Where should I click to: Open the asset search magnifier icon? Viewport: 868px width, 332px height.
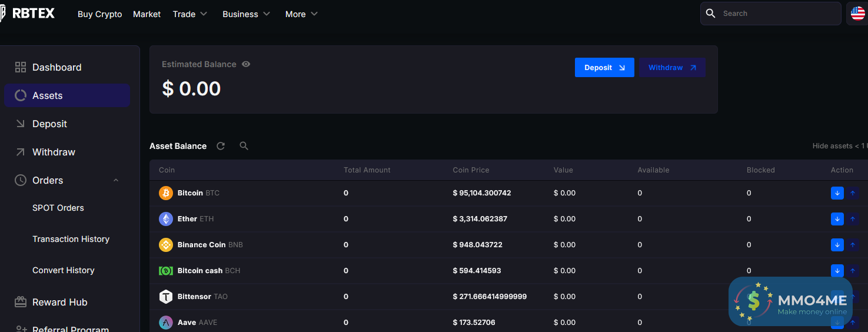(244, 146)
